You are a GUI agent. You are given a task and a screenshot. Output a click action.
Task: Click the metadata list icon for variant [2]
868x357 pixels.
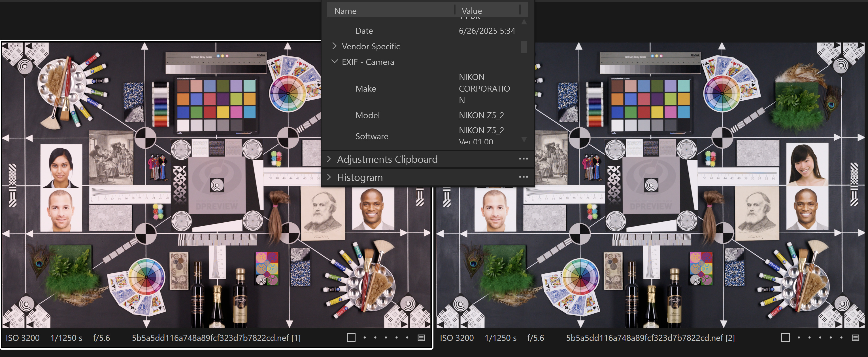855,337
